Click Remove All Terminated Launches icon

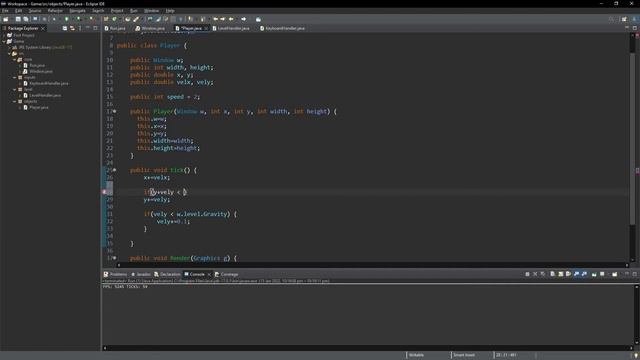(542, 274)
